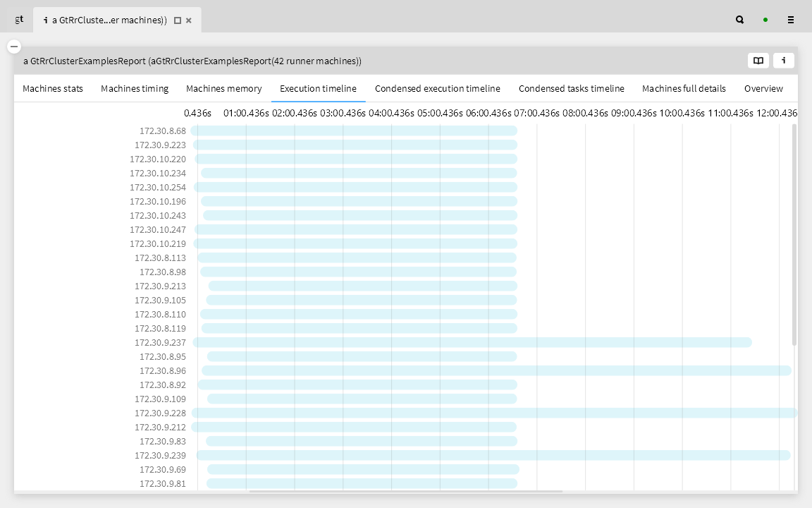The height and width of the screenshot is (508, 812).
Task: Click the machine label 172.30.9.83
Action: coord(163,441)
